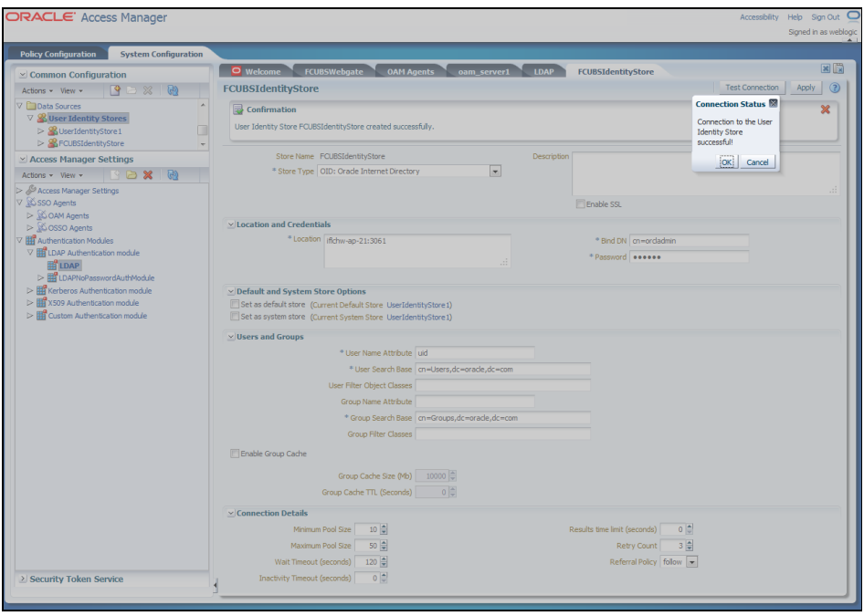Click the User Identity Stores people icon
Screen dimensions: 864x616
click(x=42, y=119)
